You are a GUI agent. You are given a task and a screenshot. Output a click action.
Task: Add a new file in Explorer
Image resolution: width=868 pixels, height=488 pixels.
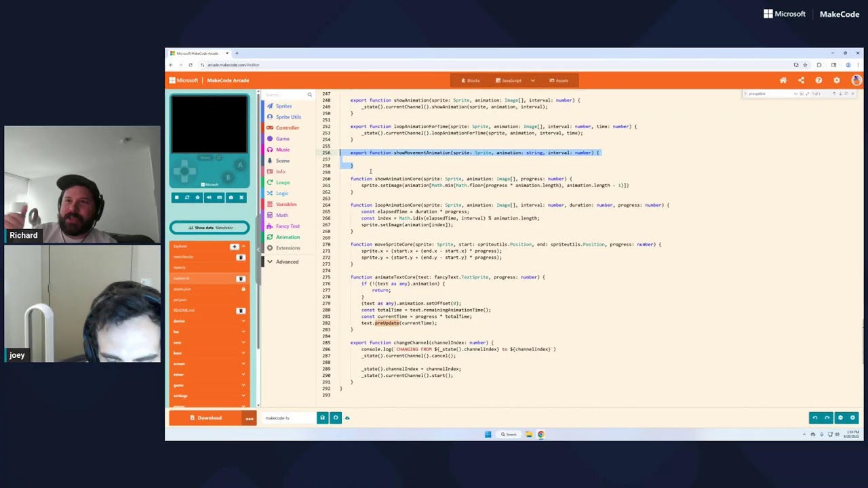pos(235,246)
